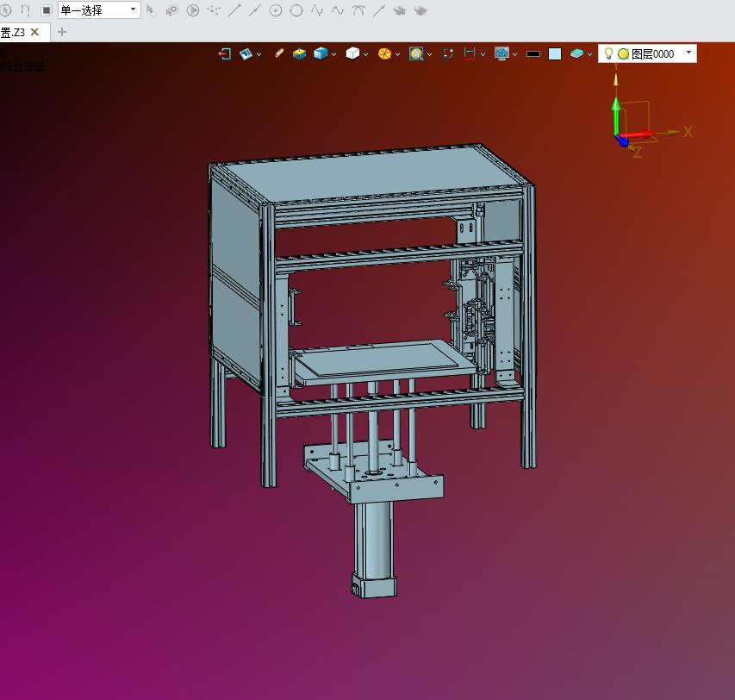Close the .Z3 file tab
The height and width of the screenshot is (700, 735).
pyautogui.click(x=34, y=32)
